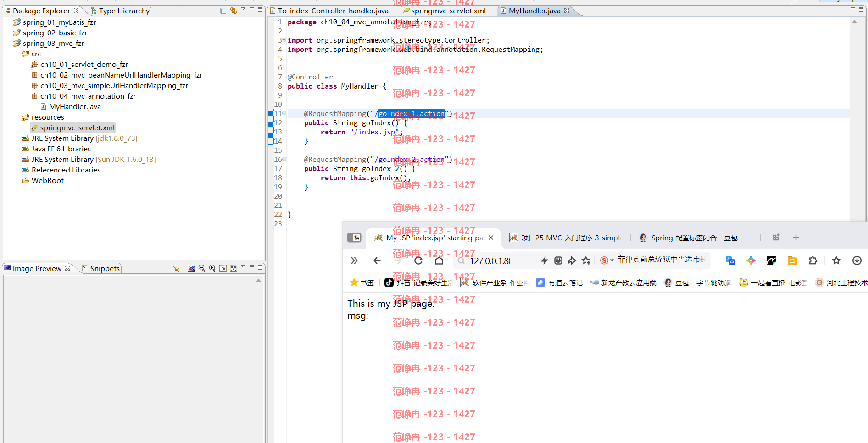Click Zoom In magnifier in Image Preview
868x443 pixels.
(x=212, y=268)
